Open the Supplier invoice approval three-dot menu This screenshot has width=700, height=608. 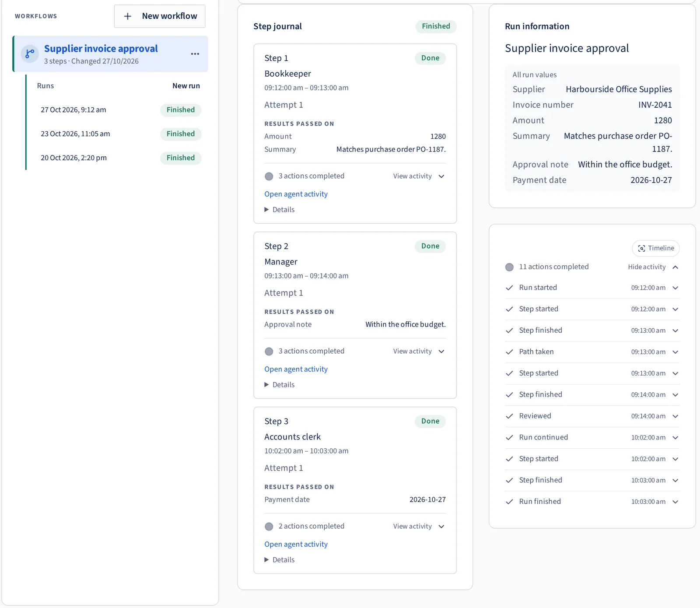[x=195, y=54]
